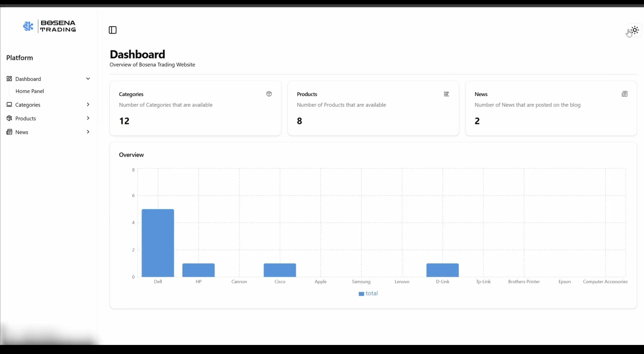
Task: Click the Apple axis label
Action: (321, 282)
